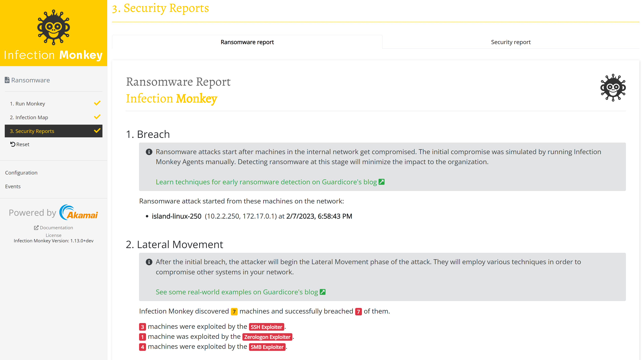This screenshot has height=360, width=644.
Task: Click the monkey logo in report header
Action: (613, 88)
